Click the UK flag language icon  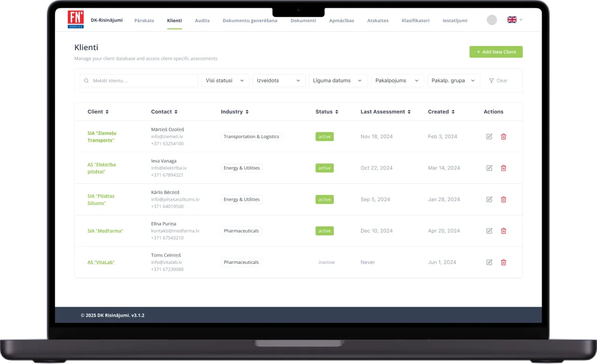pos(512,20)
